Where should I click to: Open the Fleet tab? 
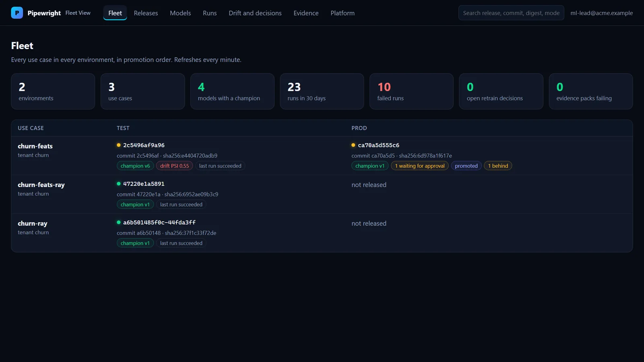115,13
